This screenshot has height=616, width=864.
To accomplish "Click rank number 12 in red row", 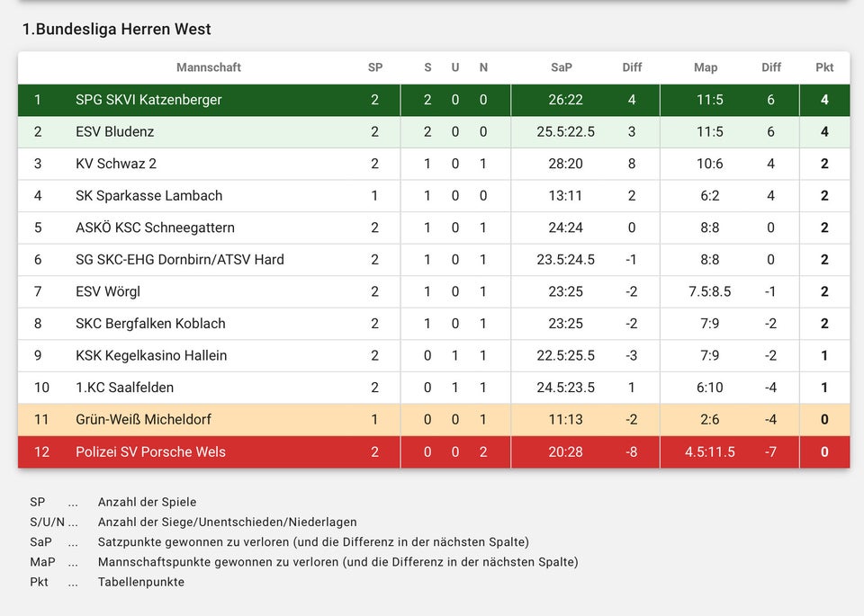I will coord(42,451).
